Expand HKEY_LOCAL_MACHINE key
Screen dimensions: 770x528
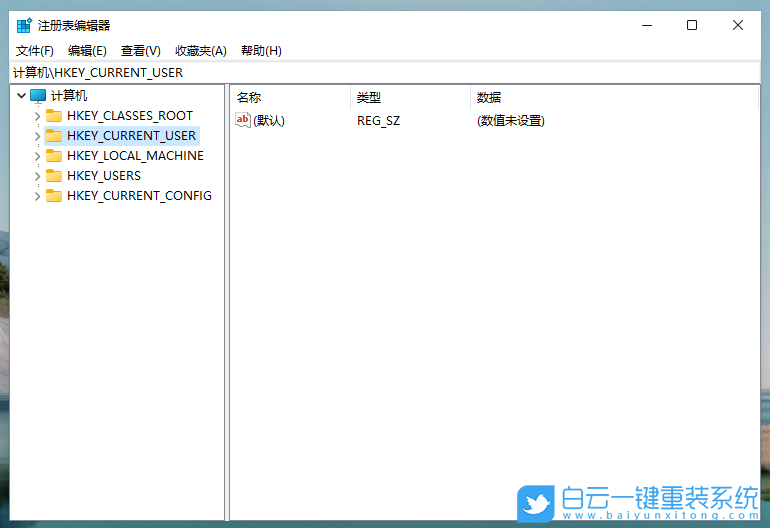pyautogui.click(x=37, y=156)
